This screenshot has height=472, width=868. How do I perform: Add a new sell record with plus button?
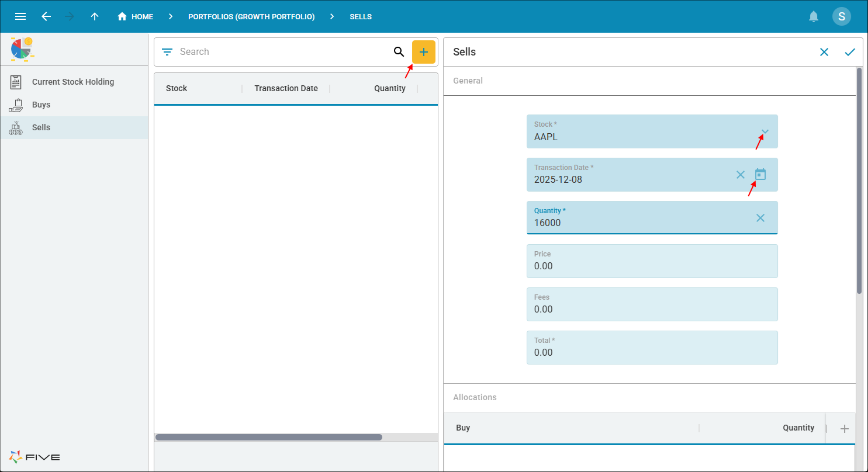423,52
